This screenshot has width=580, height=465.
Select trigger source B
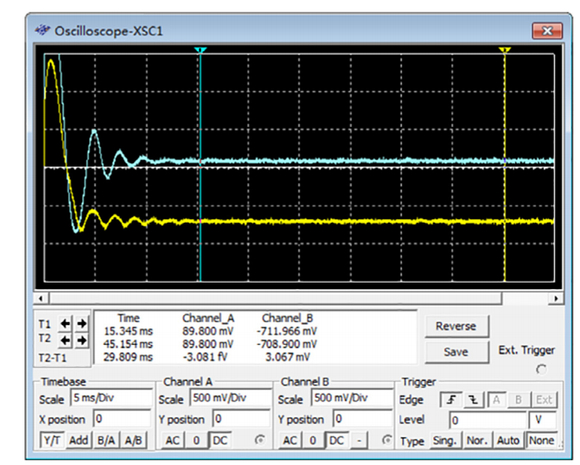tap(518, 400)
